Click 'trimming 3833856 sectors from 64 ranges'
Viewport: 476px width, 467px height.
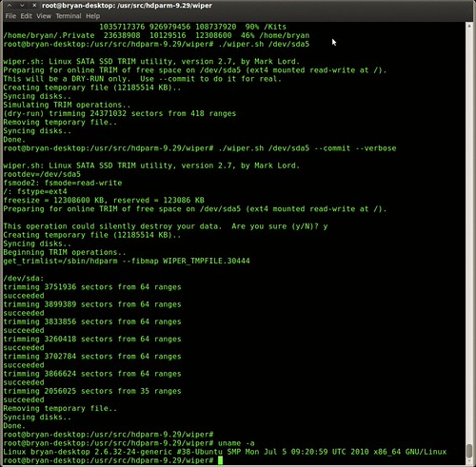[x=92, y=321]
